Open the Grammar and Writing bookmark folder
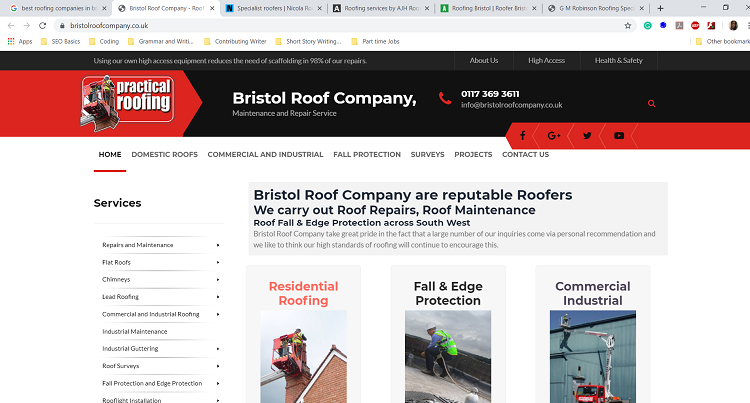 click(x=160, y=42)
